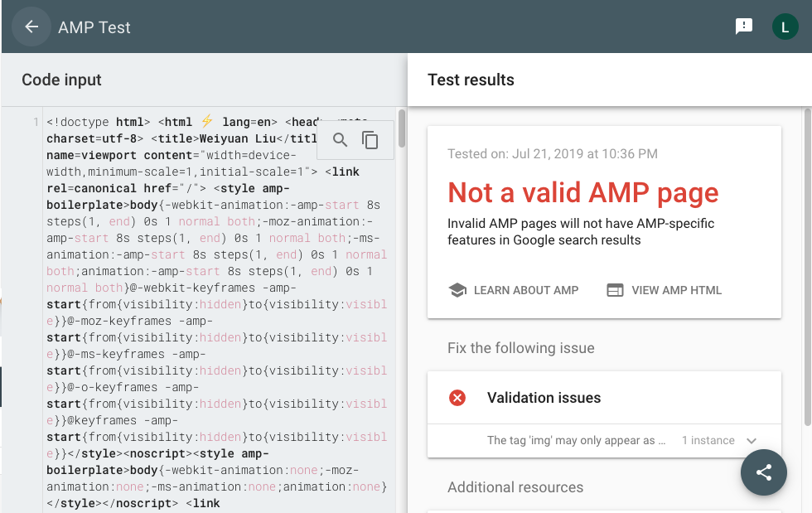Image resolution: width=812 pixels, height=513 pixels.
Task: Click the Test results panel heading
Action: coord(471,80)
